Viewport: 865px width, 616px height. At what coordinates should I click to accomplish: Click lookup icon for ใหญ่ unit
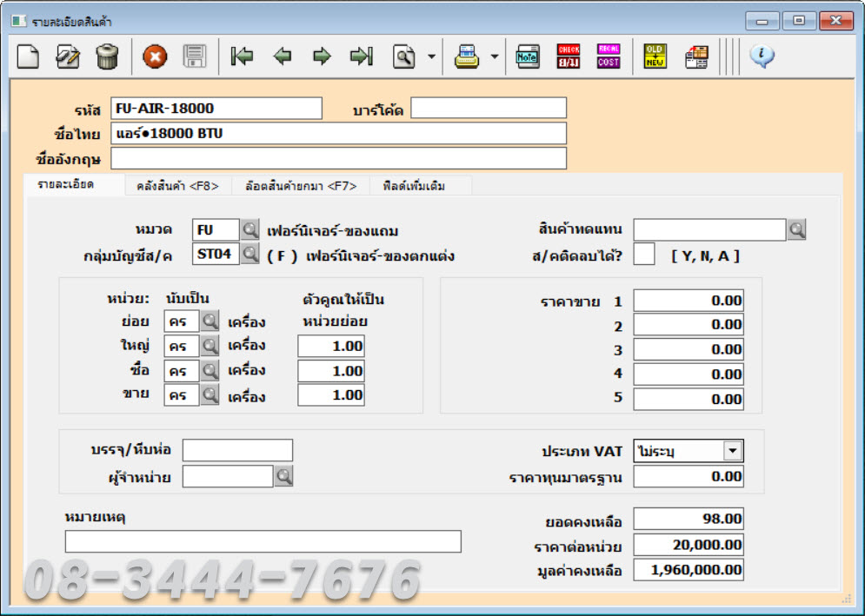(210, 346)
